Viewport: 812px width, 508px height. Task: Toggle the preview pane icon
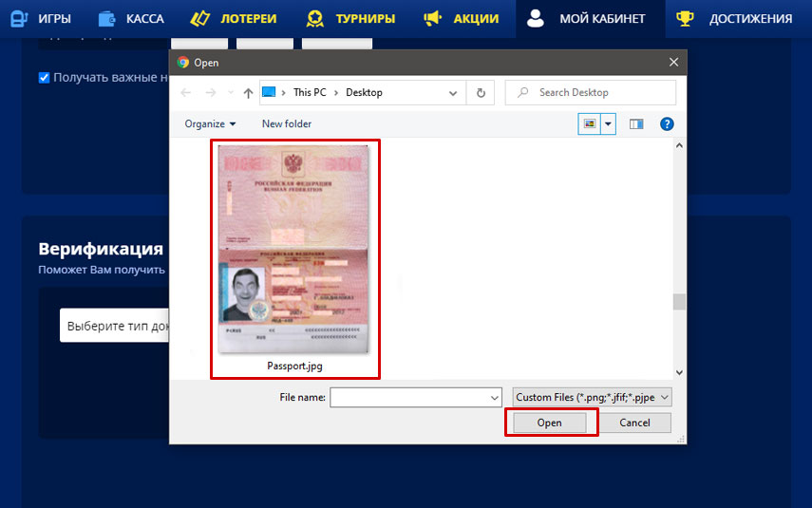(x=636, y=123)
